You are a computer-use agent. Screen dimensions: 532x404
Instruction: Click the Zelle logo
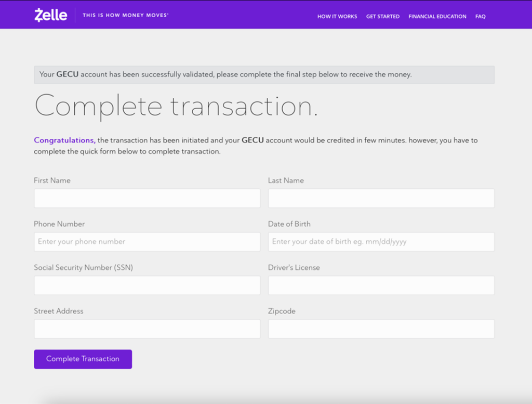point(50,15)
